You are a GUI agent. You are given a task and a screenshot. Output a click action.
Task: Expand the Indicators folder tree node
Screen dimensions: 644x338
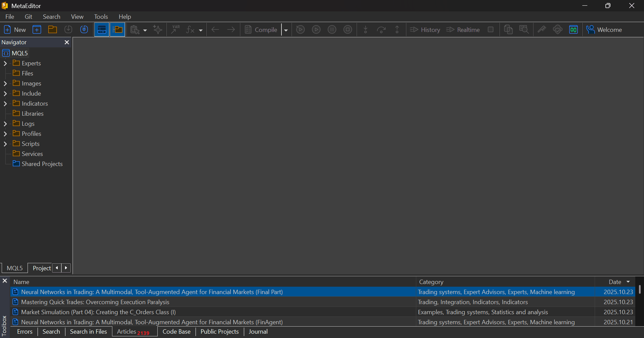pos(5,104)
